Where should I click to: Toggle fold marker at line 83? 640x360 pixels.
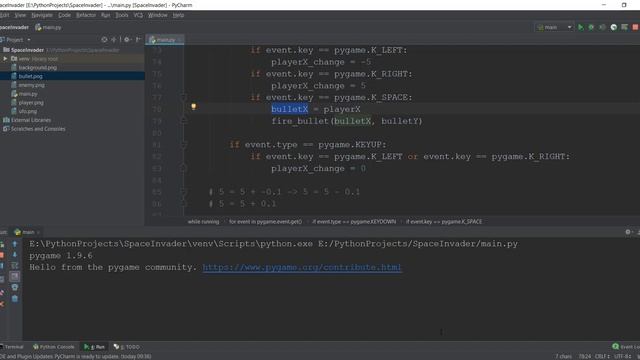tap(184, 167)
